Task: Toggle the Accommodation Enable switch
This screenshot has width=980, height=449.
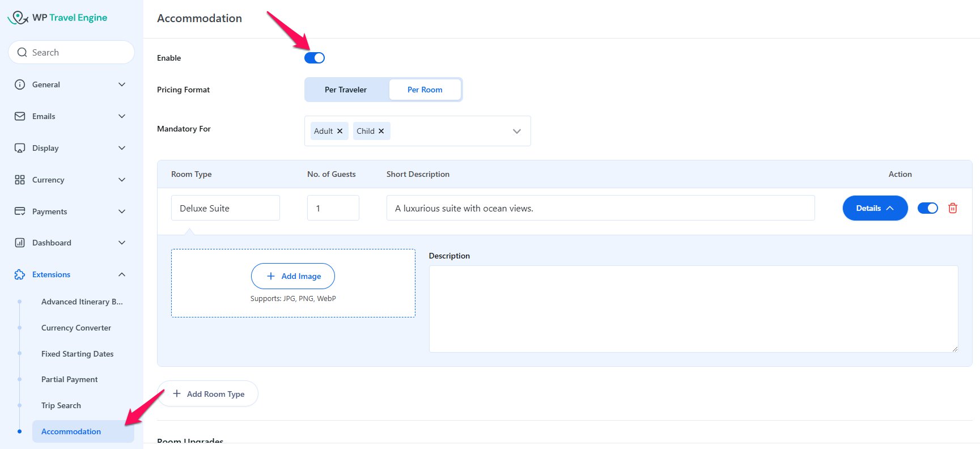Action: [x=315, y=58]
